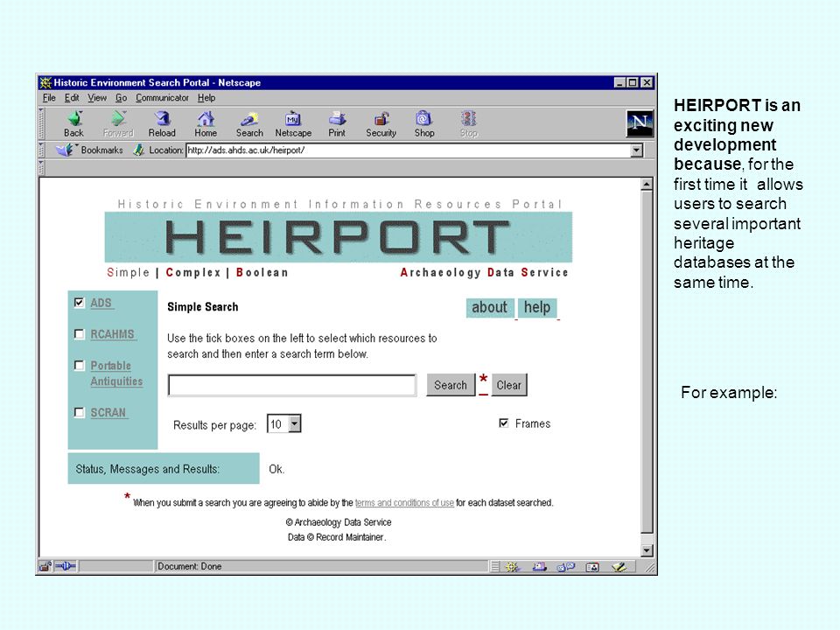
Task: Click the Navigation toolbar collapse grip
Action: [42, 123]
